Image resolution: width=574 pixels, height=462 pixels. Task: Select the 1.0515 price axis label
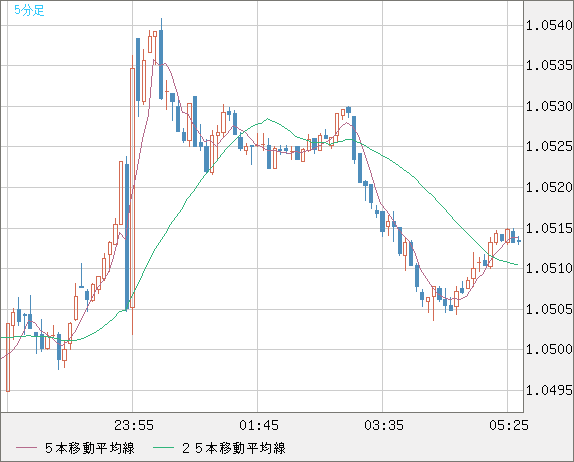tap(549, 228)
